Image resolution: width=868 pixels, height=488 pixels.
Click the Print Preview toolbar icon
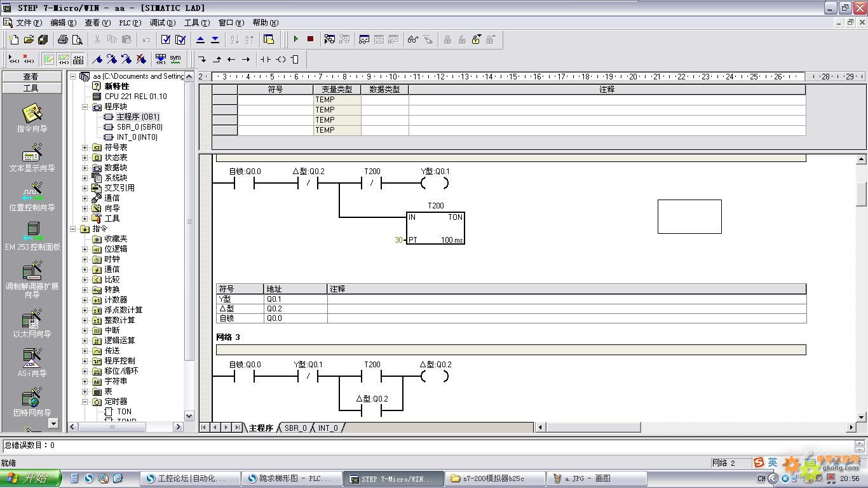coord(77,39)
